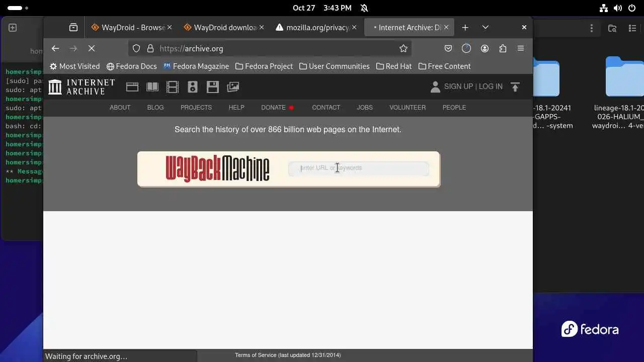
Task: Open CONTACT in site navigation
Action: [x=326, y=108]
